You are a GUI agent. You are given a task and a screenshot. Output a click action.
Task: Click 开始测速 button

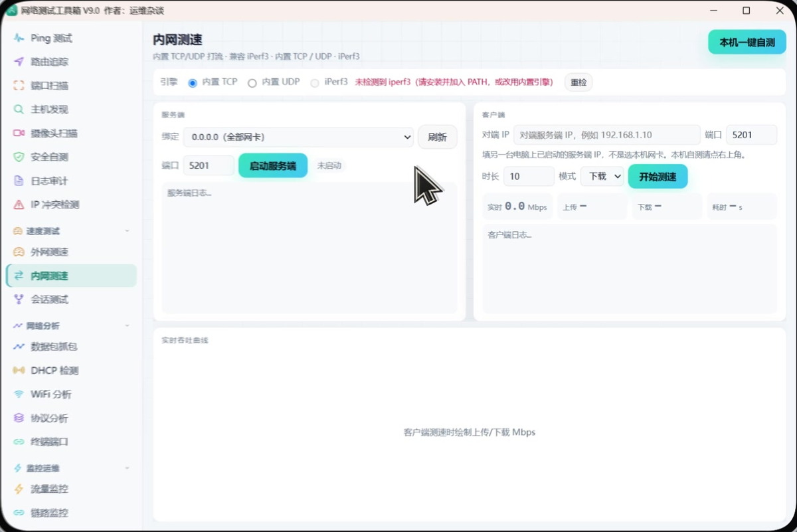(x=658, y=177)
